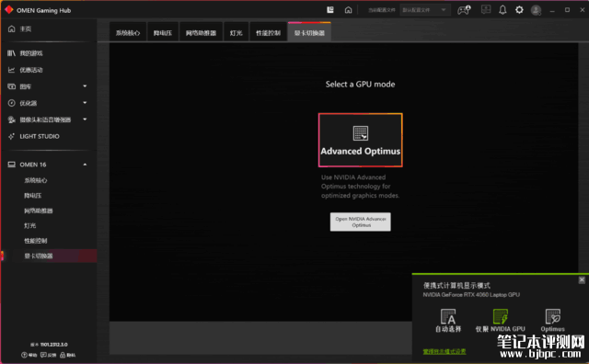Select the Advanced Optimus GPU mode card
Viewport: 589px width, 364px height.
tap(360, 140)
